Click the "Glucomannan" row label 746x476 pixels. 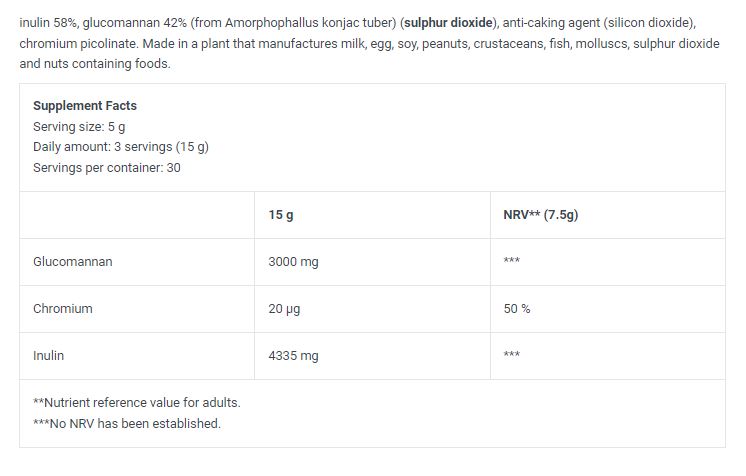[73, 262]
